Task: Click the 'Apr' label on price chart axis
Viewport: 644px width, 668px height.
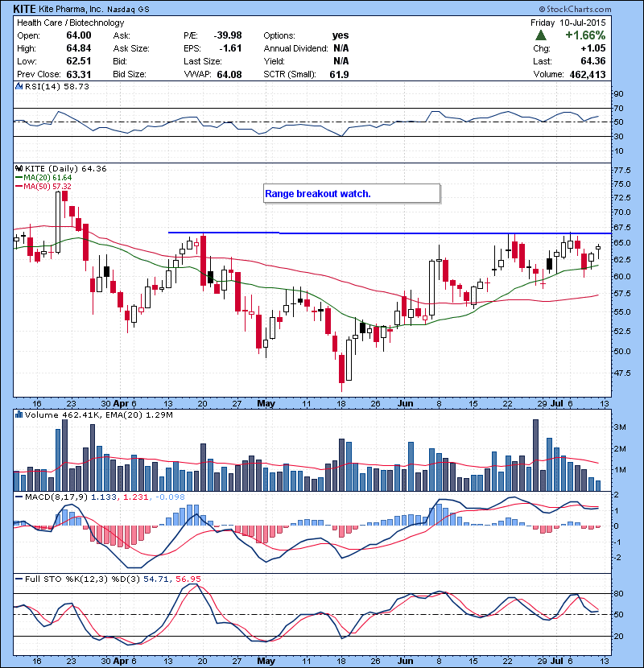Action: [x=122, y=403]
